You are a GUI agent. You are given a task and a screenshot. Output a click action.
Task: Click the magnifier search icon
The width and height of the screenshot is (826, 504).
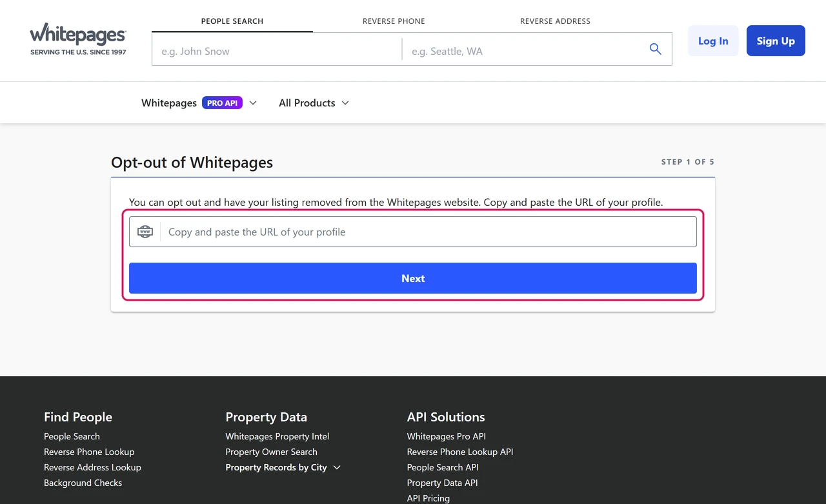655,49
